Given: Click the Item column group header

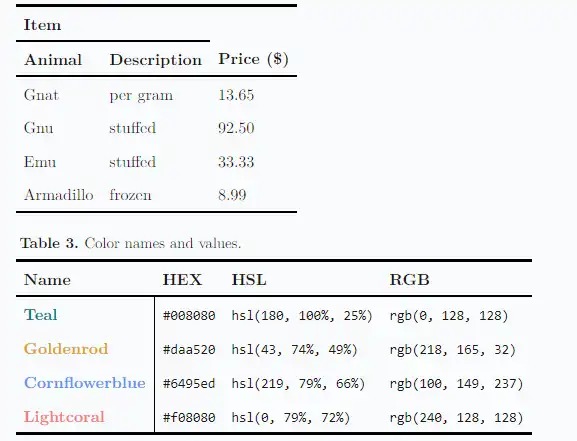Looking at the screenshot, I should pos(42,25).
